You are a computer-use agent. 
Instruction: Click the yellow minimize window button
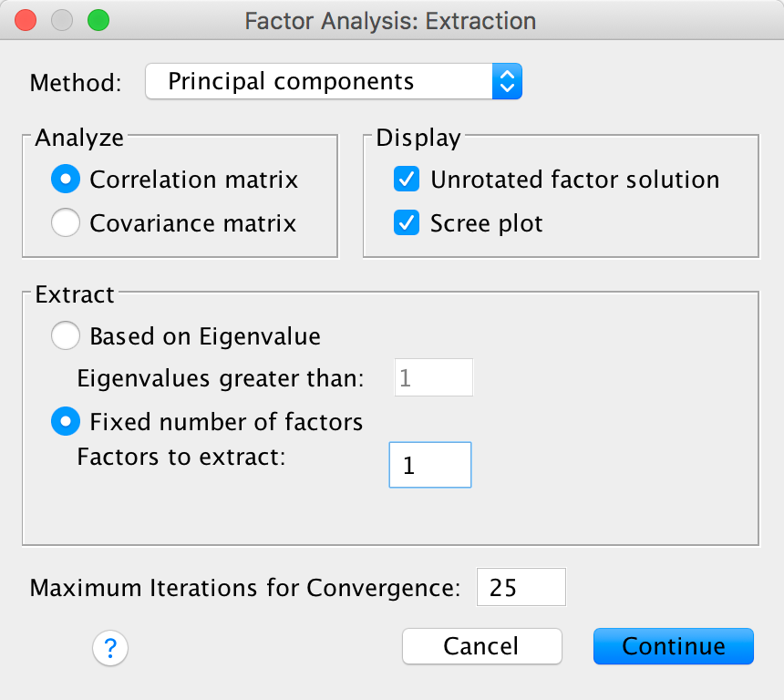[x=62, y=20]
